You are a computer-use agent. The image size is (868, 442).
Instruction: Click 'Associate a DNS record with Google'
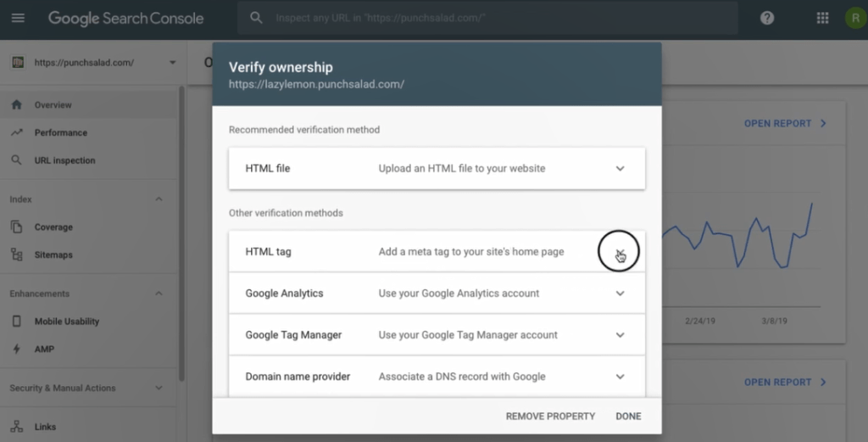[462, 377]
